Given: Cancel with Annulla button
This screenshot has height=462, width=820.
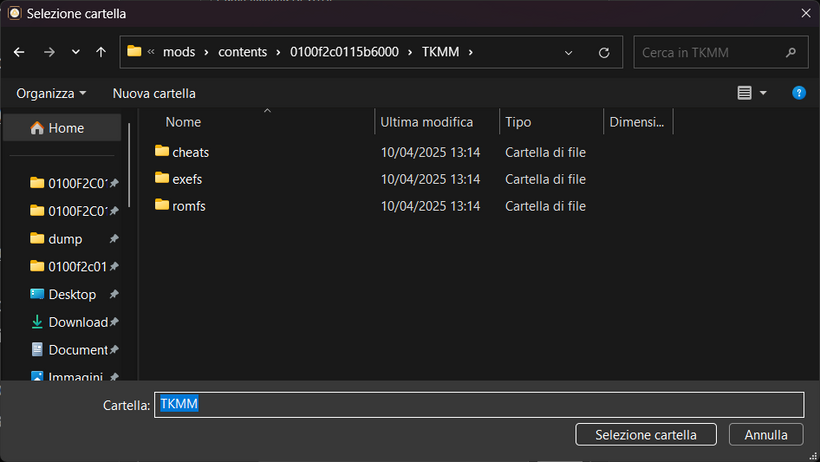Looking at the screenshot, I should 766,435.
